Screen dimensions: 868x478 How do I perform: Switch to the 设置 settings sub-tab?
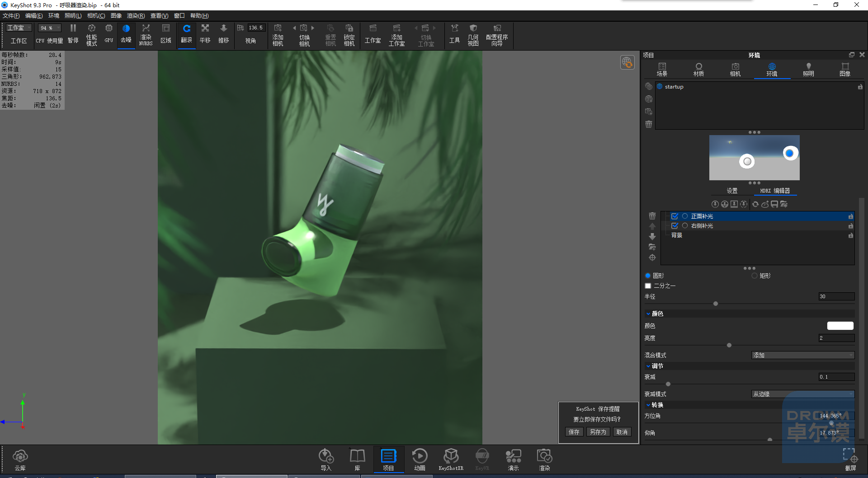[732, 191]
